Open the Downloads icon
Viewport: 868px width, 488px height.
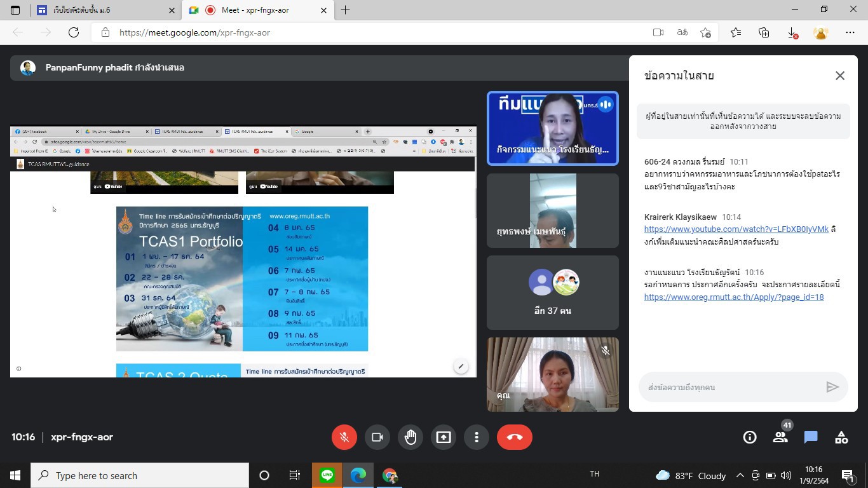tap(792, 32)
